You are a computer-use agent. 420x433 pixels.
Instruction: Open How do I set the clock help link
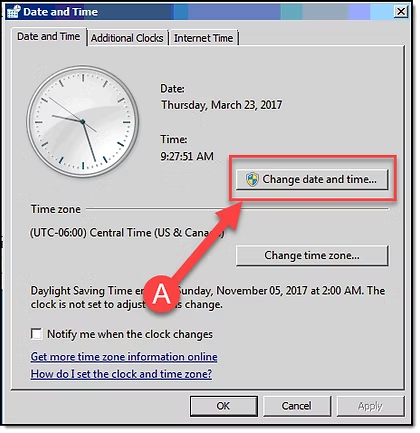pos(121,374)
